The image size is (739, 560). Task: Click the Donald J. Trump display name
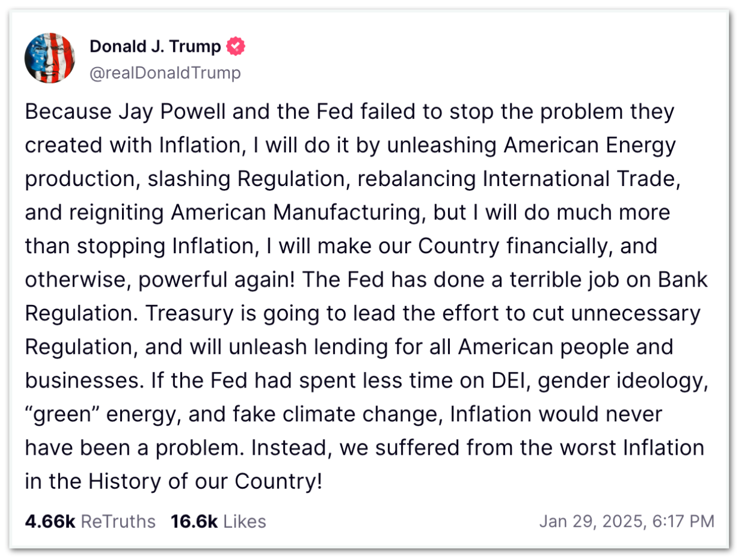pos(155,46)
